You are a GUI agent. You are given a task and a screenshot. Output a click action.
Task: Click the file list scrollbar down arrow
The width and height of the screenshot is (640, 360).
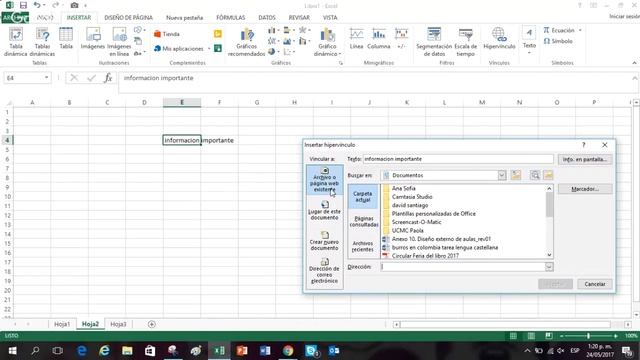549,255
